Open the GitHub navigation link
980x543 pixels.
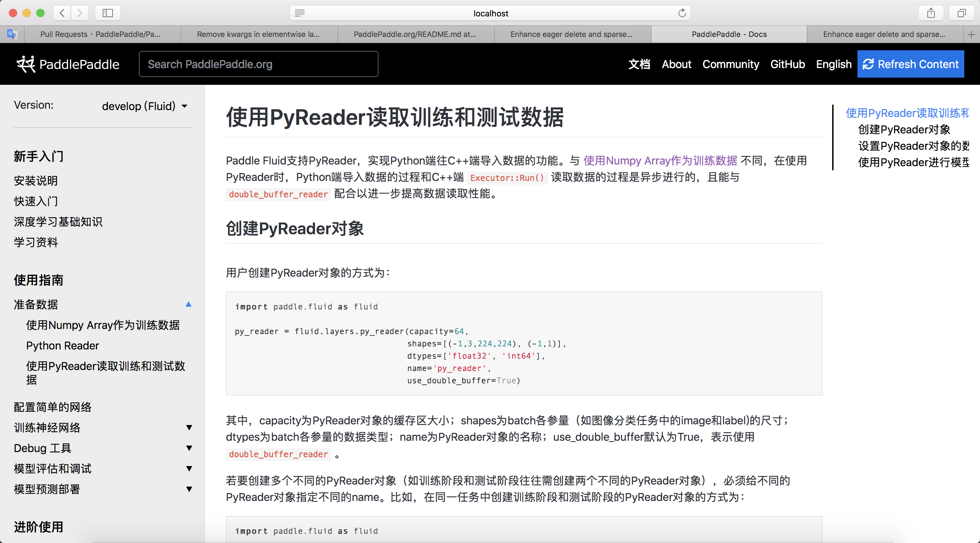[x=787, y=64]
